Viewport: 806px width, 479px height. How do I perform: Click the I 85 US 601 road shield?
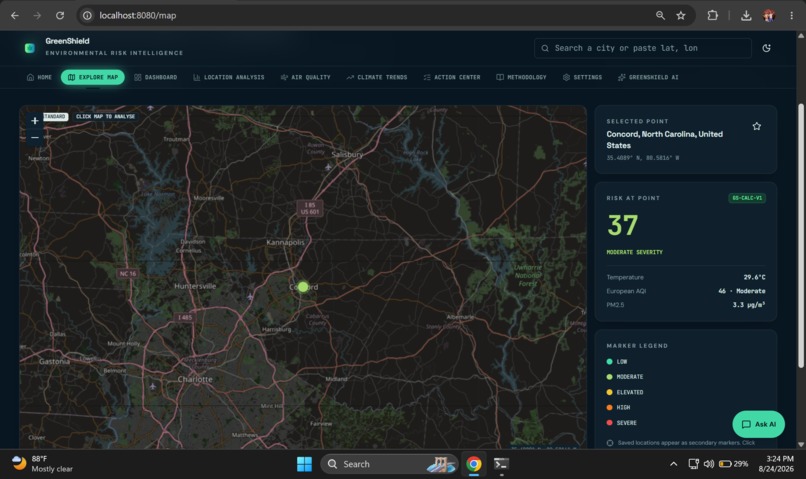(x=310, y=208)
